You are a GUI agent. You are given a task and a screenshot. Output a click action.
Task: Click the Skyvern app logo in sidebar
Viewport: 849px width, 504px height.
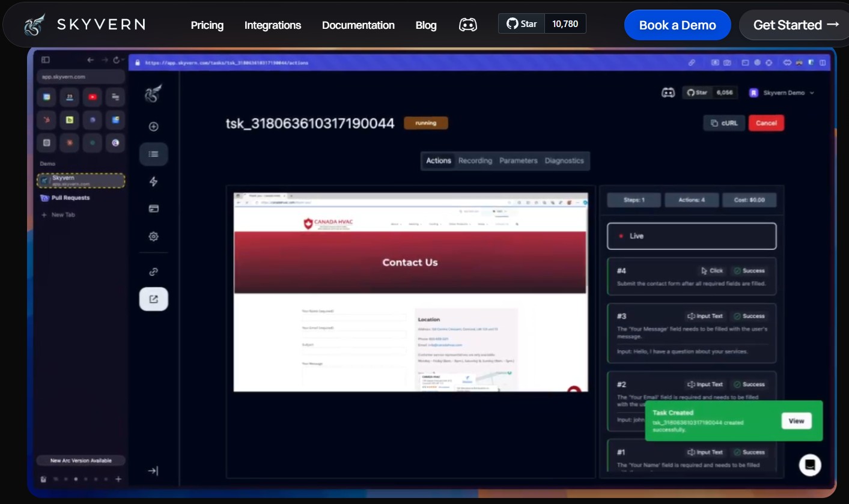(153, 93)
